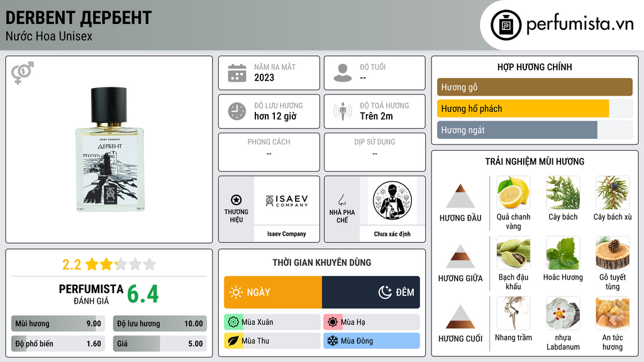The width and height of the screenshot is (644, 362).
Task: Open the Quả chanh vàng lemon note image
Action: point(513,193)
